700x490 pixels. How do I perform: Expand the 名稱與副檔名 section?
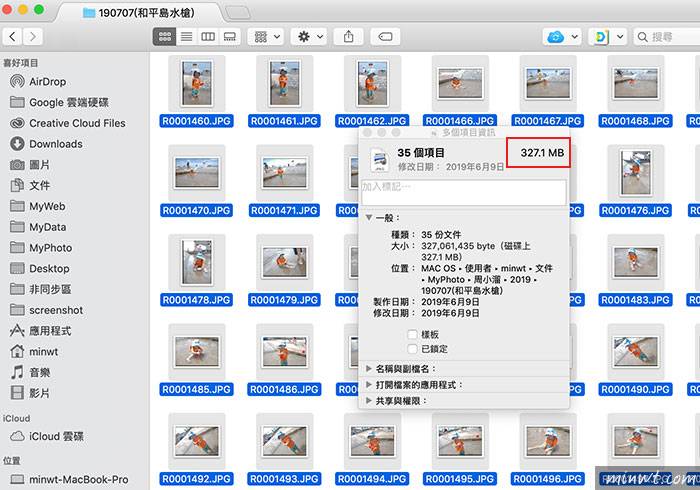coord(368,369)
